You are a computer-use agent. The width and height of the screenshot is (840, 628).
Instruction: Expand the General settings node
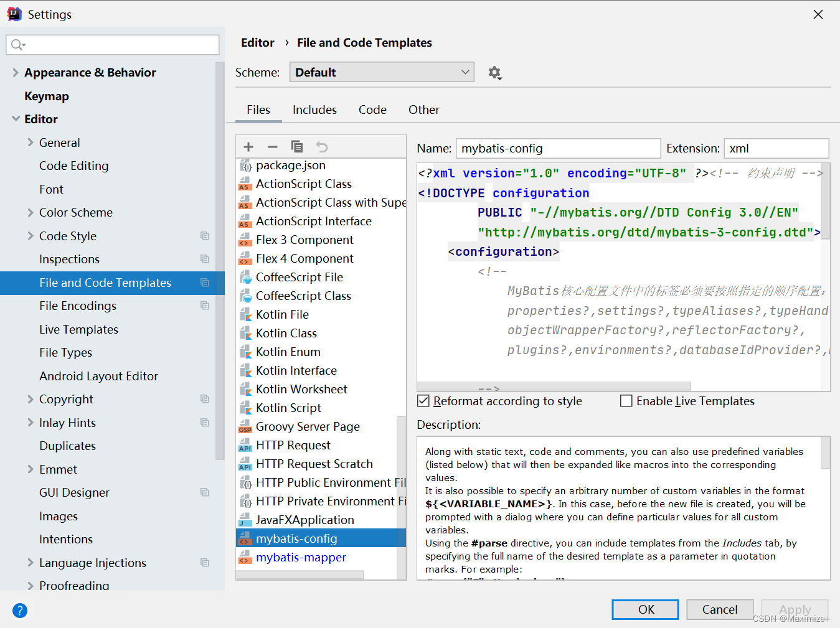(31, 143)
